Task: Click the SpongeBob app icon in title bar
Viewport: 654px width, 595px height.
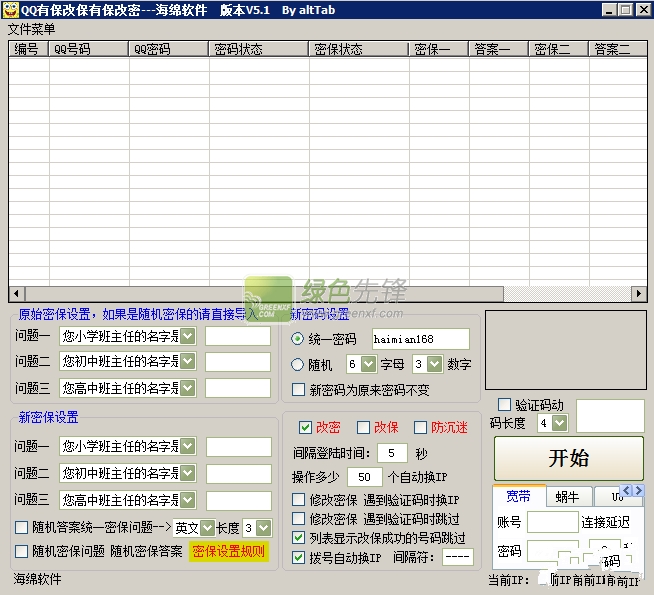Action: click(10, 10)
